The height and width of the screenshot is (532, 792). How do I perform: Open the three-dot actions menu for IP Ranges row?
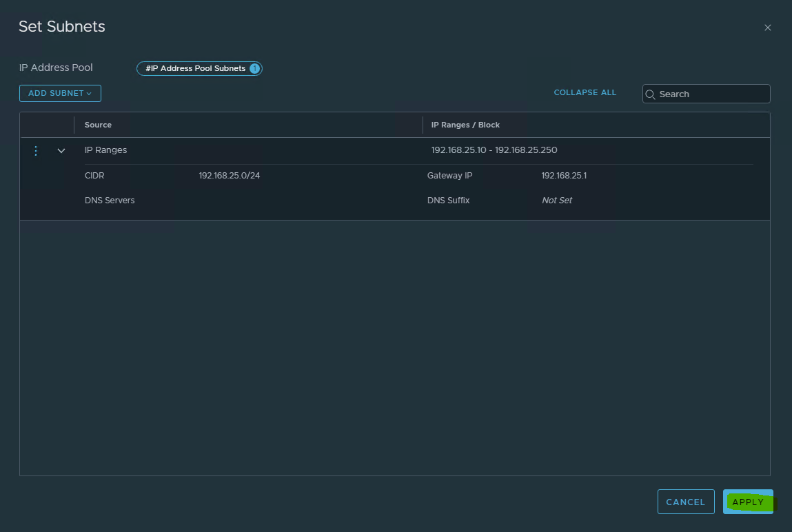click(x=36, y=150)
